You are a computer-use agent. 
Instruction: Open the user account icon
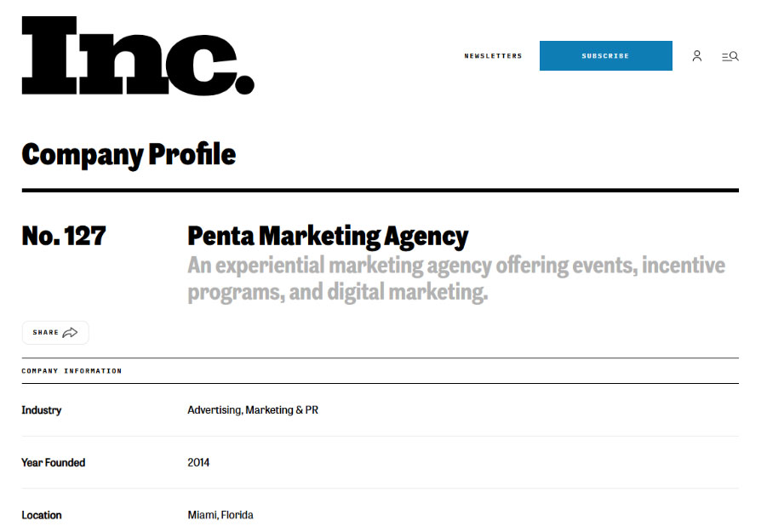[697, 56]
